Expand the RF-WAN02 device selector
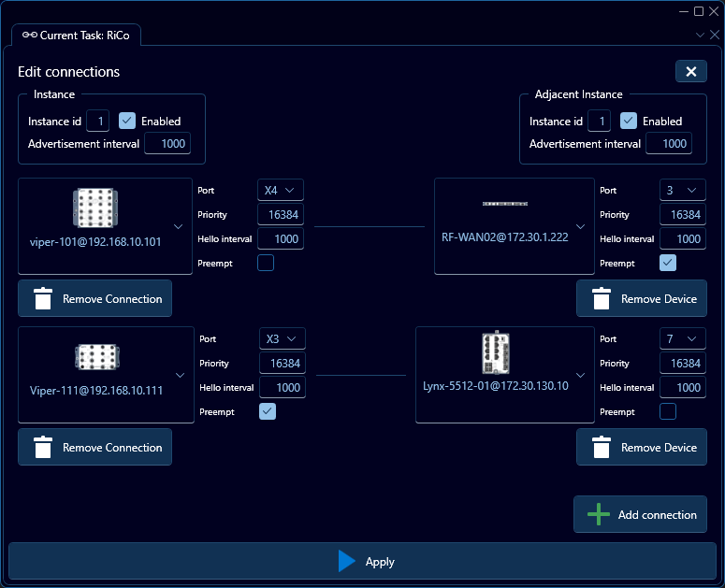This screenshot has height=588, width=725. (580, 227)
